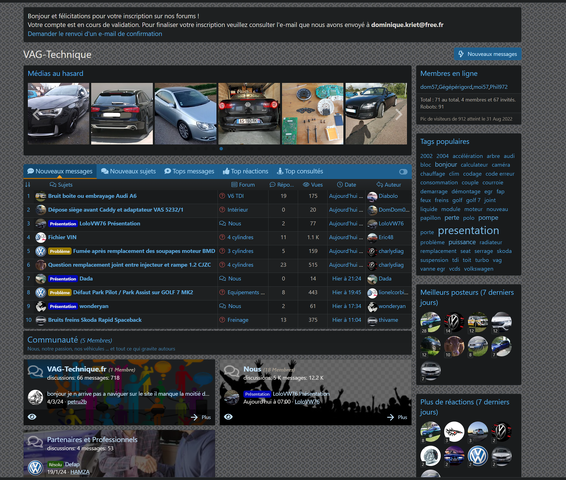
Task: Open the Membres en ligne heading
Action: pyautogui.click(x=449, y=74)
